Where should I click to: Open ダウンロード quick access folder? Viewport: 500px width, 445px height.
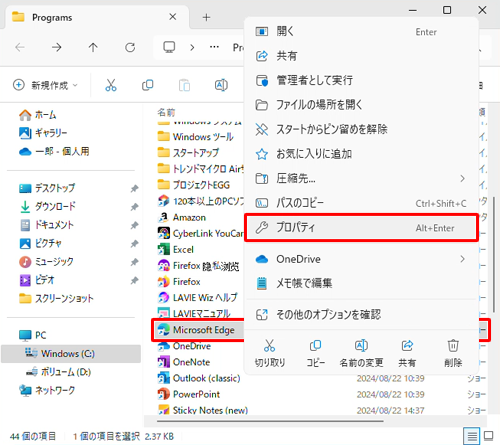point(47,207)
